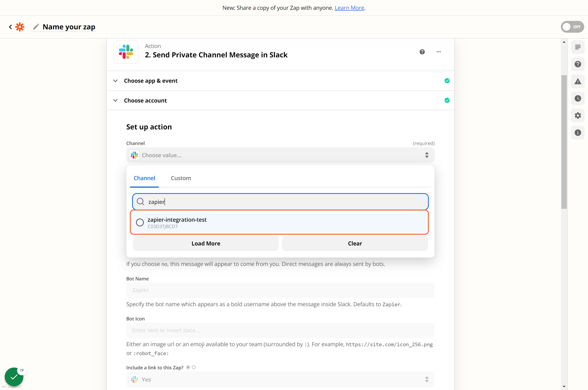Screen dimensions: 588x390
Task: Click the scrollbar down arrow
Action: click(564, 386)
